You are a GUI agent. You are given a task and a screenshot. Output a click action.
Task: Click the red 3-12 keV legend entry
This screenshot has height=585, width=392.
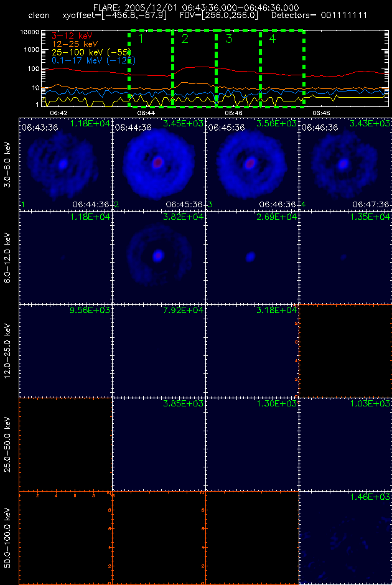click(72, 36)
